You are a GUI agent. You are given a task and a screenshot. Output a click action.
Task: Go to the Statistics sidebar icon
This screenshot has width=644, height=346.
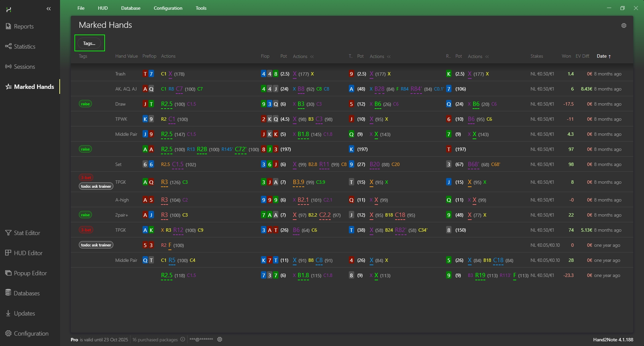pos(8,47)
